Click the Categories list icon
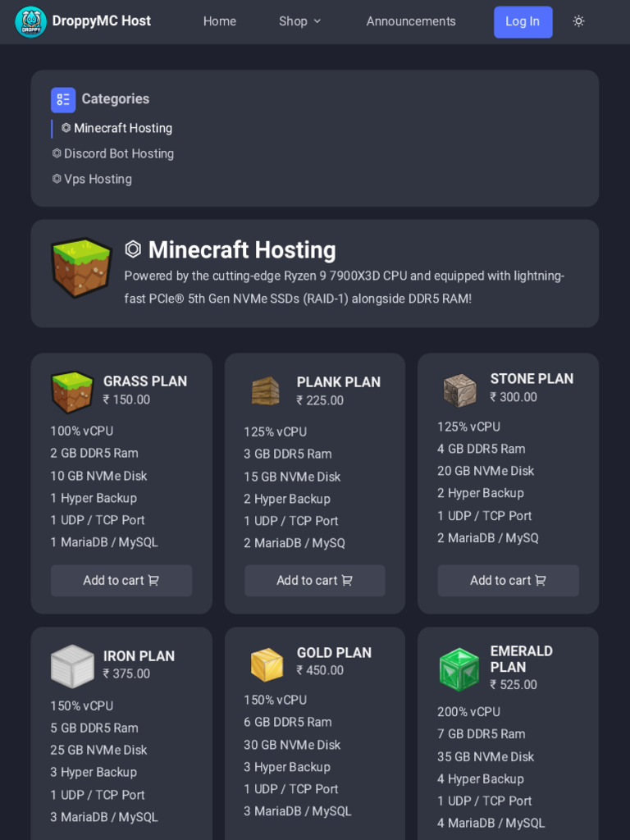Viewport: 630px width, 840px height. click(63, 99)
